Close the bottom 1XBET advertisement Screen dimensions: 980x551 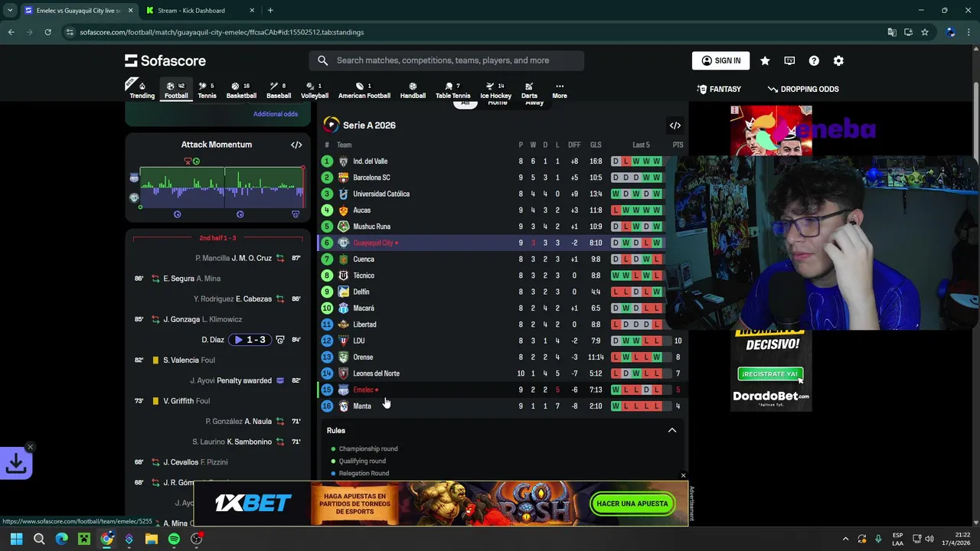(x=683, y=476)
